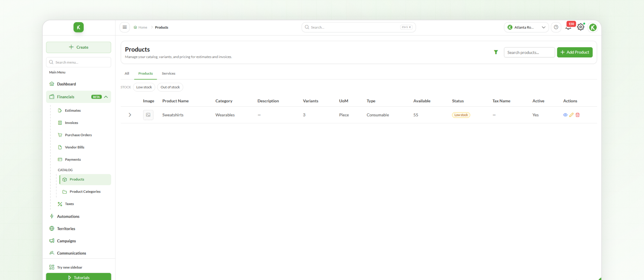Click the Sweatshirts image placeholder thumbnail
The image size is (644, 280).
[148, 115]
